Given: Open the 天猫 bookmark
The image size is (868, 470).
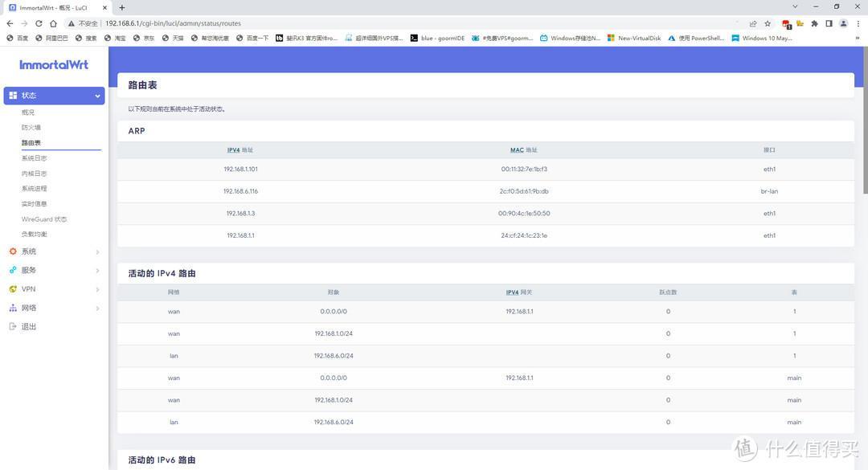Looking at the screenshot, I should [173, 39].
